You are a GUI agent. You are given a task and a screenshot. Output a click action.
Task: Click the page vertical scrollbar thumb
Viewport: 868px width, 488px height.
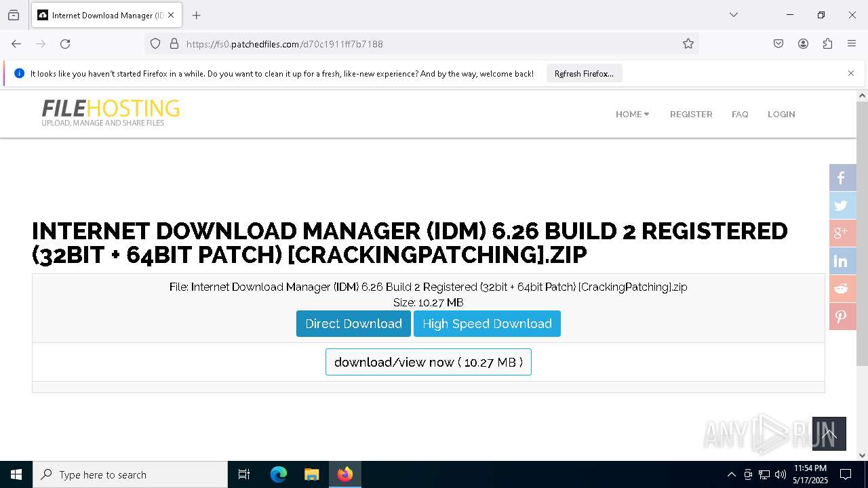point(862,234)
